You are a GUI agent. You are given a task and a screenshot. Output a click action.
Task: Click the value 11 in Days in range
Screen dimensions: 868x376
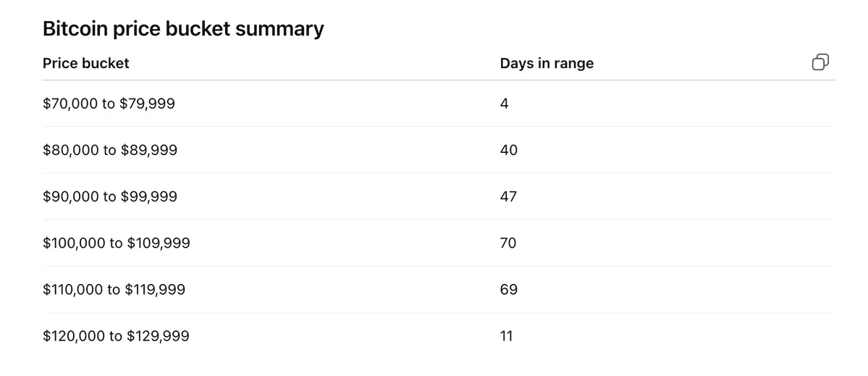pyautogui.click(x=506, y=336)
